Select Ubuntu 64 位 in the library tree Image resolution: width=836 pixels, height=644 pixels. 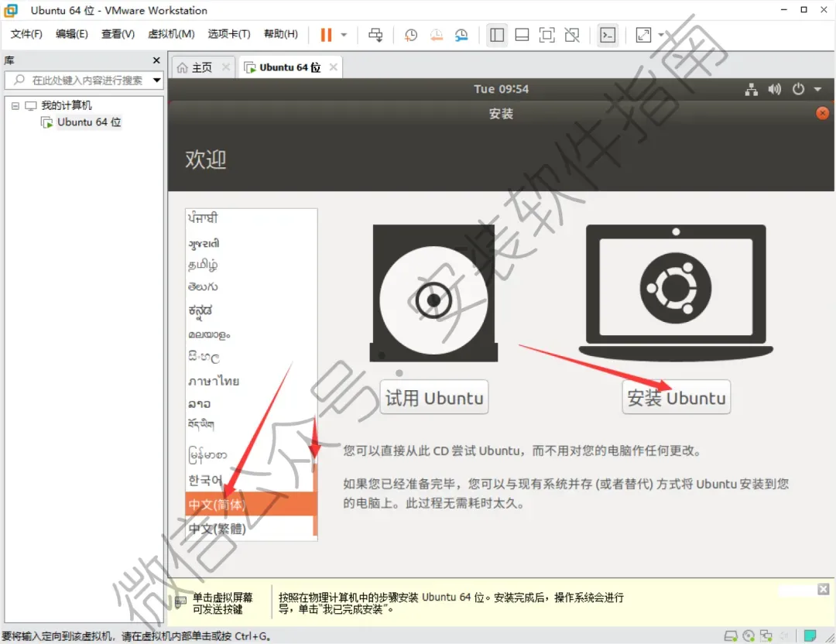pos(89,122)
